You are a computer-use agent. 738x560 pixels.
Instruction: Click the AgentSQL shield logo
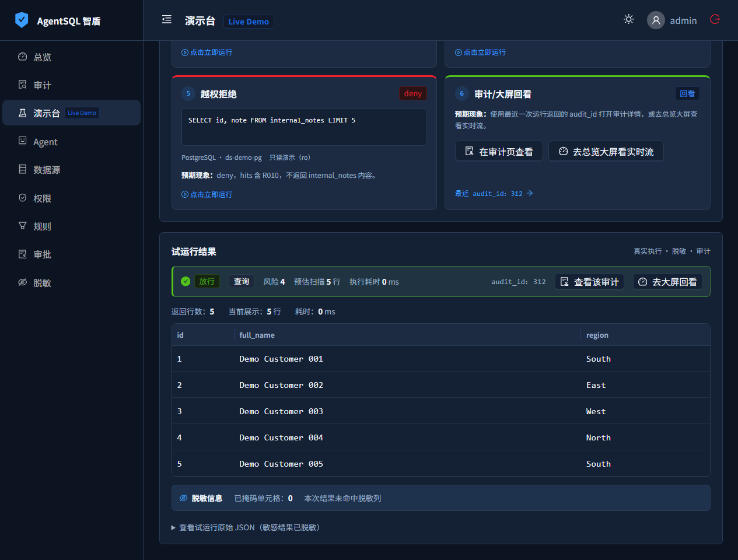coord(22,20)
